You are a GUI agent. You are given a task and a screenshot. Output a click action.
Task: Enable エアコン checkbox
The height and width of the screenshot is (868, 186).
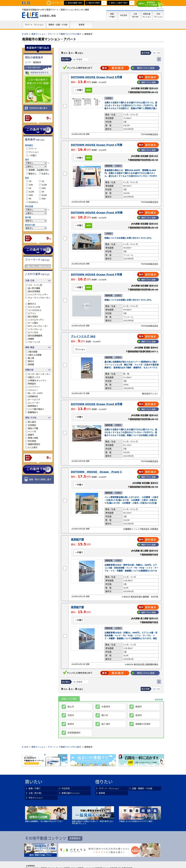(x=26, y=313)
